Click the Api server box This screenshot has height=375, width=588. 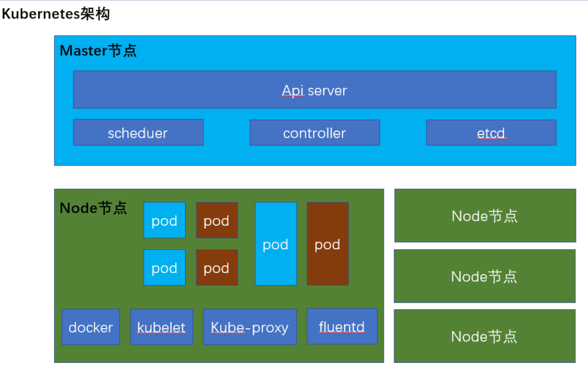[315, 89]
